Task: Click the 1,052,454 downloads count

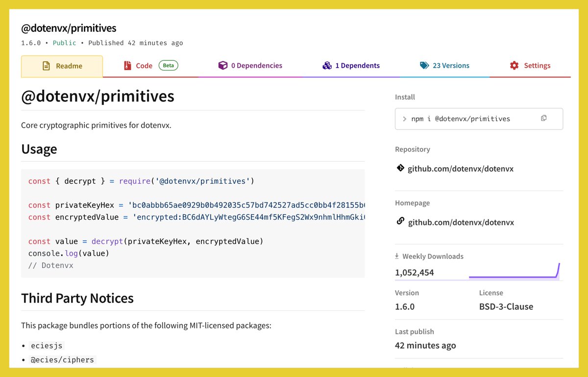Action: 415,273
